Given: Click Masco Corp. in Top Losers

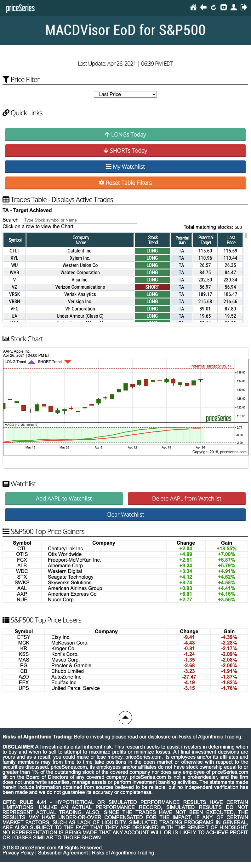Looking at the screenshot, I should coord(66,660).
